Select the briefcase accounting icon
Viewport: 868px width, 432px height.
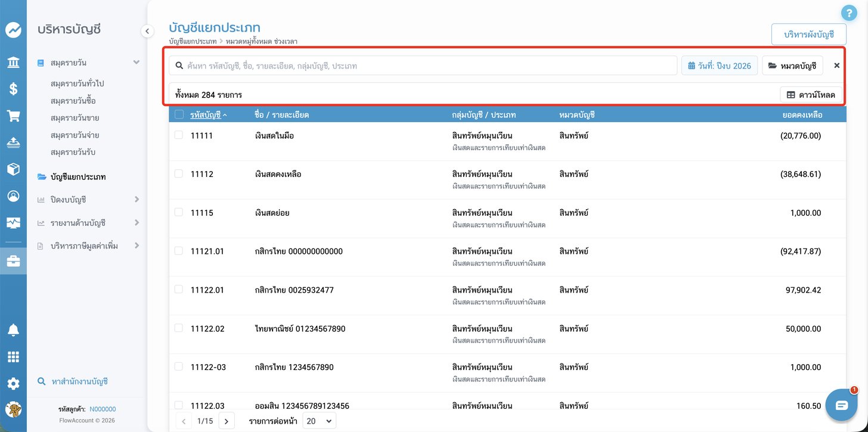pos(13,261)
